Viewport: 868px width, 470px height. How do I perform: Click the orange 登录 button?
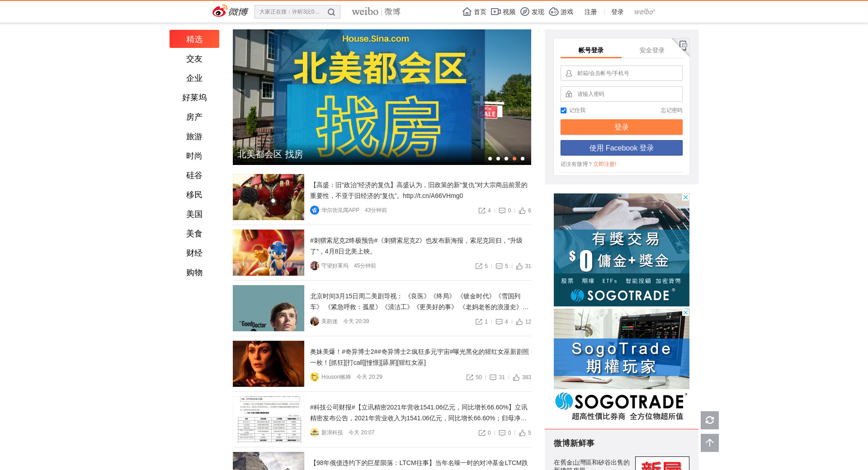(x=621, y=127)
